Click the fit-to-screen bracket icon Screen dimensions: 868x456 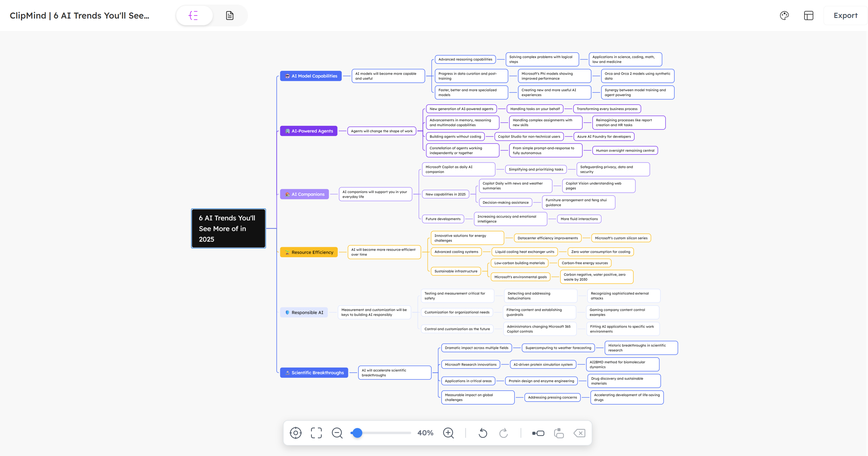tap(316, 433)
